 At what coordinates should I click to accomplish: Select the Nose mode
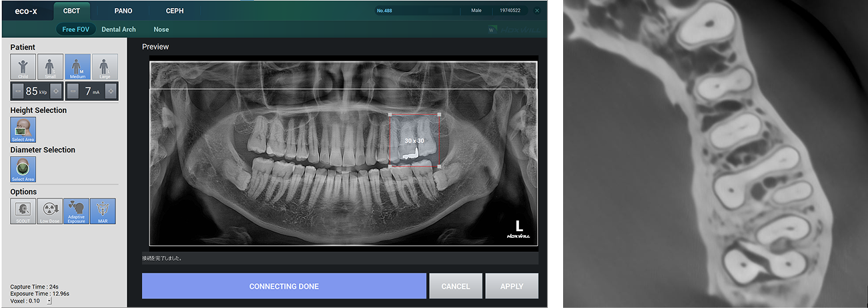161,29
